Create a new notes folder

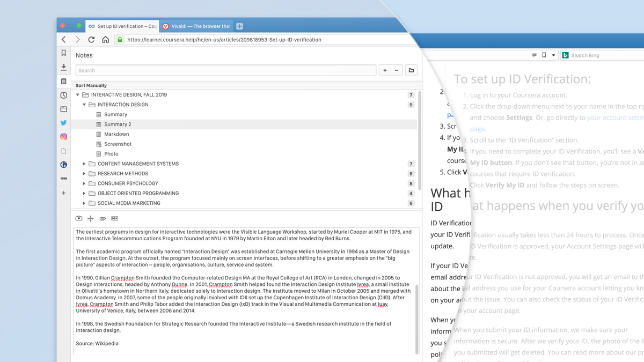(x=411, y=70)
